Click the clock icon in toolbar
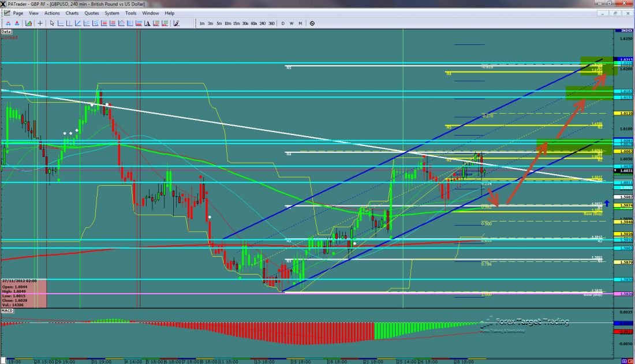635x364 pixels. point(312,23)
